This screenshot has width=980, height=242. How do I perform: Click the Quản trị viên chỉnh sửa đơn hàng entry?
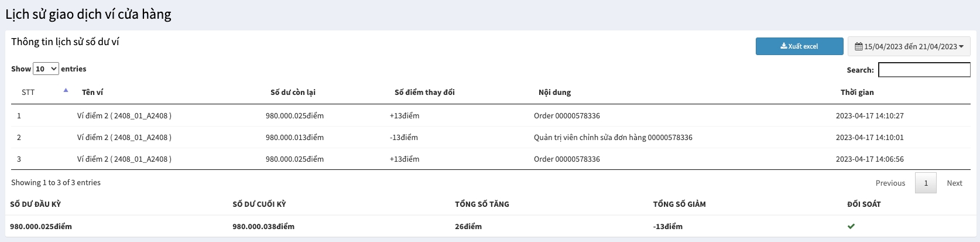click(x=613, y=138)
